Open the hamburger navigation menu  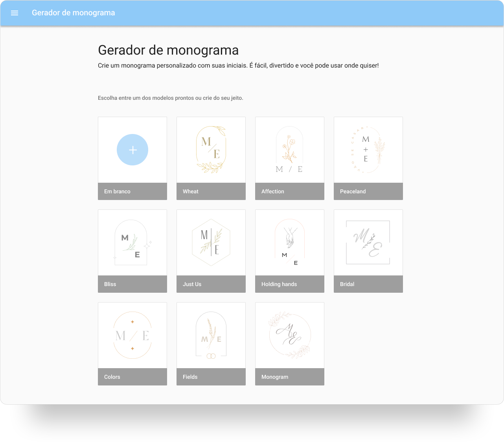15,13
